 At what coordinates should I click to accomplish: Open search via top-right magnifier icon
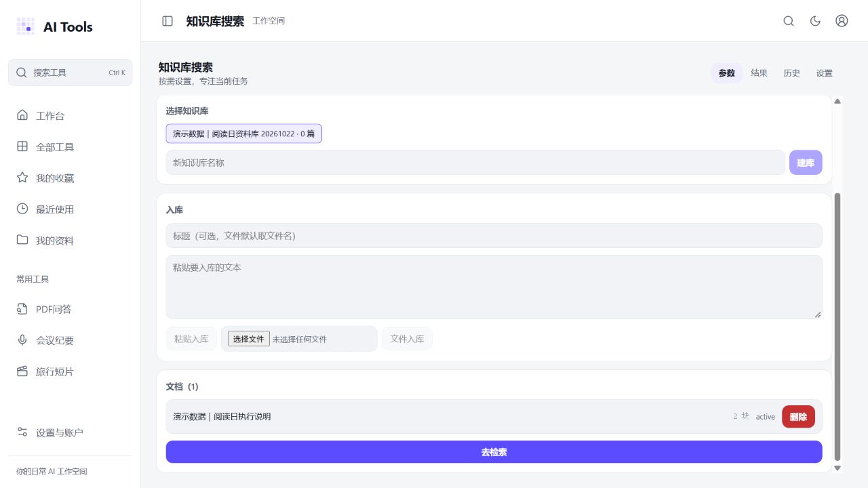(789, 21)
